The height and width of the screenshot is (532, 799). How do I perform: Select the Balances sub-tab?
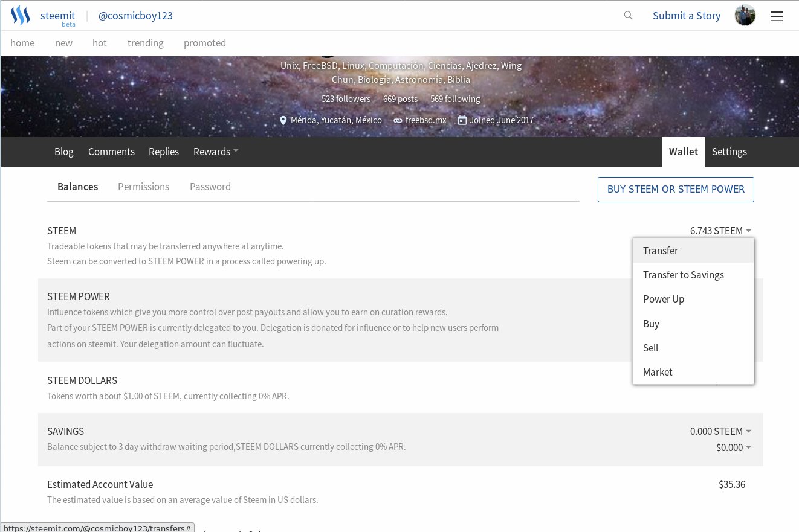[77, 187]
